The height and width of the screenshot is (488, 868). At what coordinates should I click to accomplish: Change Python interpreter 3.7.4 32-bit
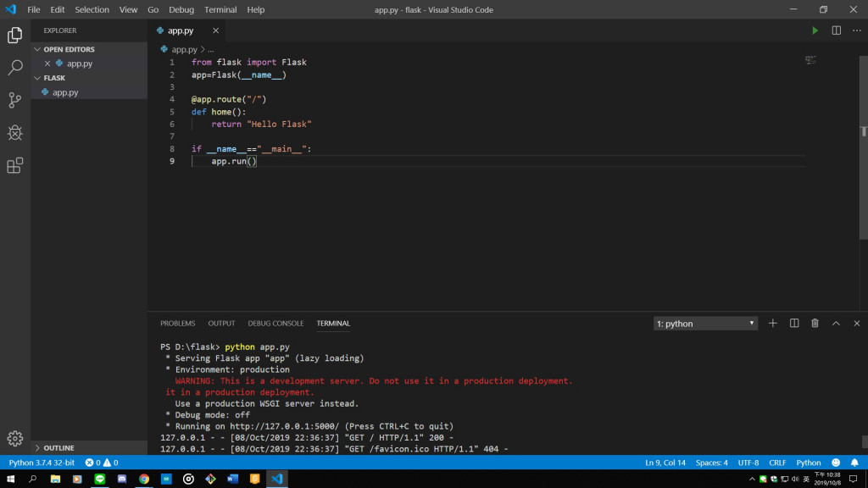tap(42, 463)
